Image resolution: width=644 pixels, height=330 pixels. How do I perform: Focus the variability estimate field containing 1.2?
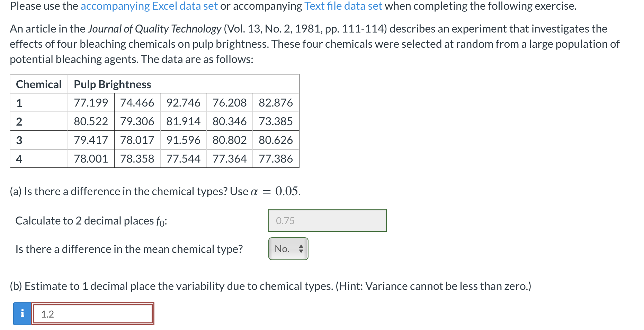pos(93,314)
